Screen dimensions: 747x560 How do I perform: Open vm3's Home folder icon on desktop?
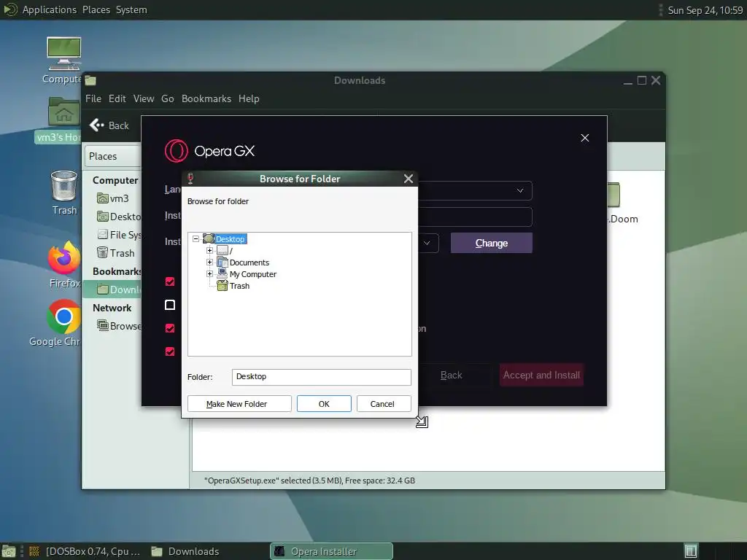coord(64,112)
